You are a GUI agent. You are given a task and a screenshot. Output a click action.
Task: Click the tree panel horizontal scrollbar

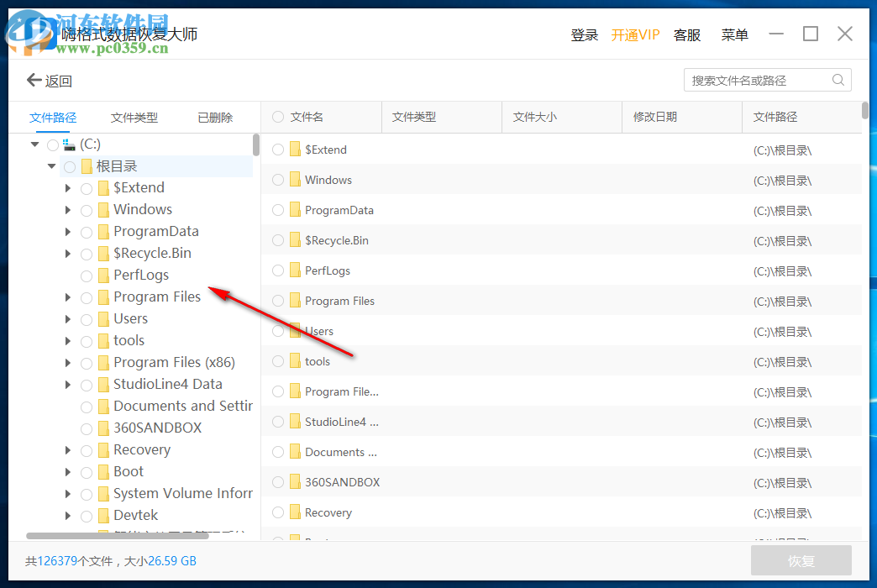coord(118,536)
